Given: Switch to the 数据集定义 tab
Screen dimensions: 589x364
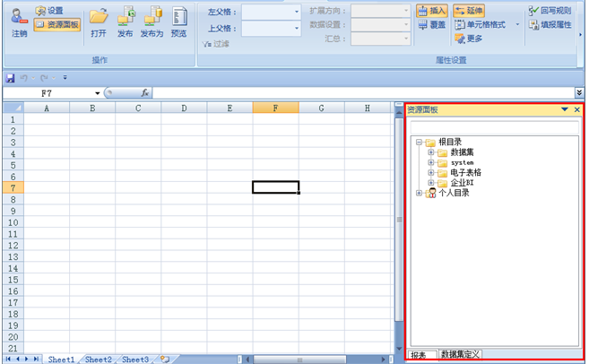Looking at the screenshot, I should [461, 355].
